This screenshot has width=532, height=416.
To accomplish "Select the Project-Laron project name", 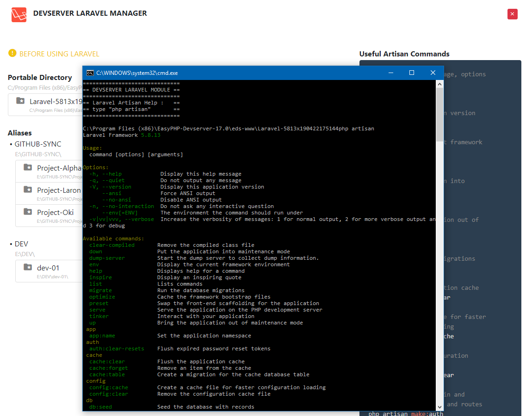I will pyautogui.click(x=59, y=190).
